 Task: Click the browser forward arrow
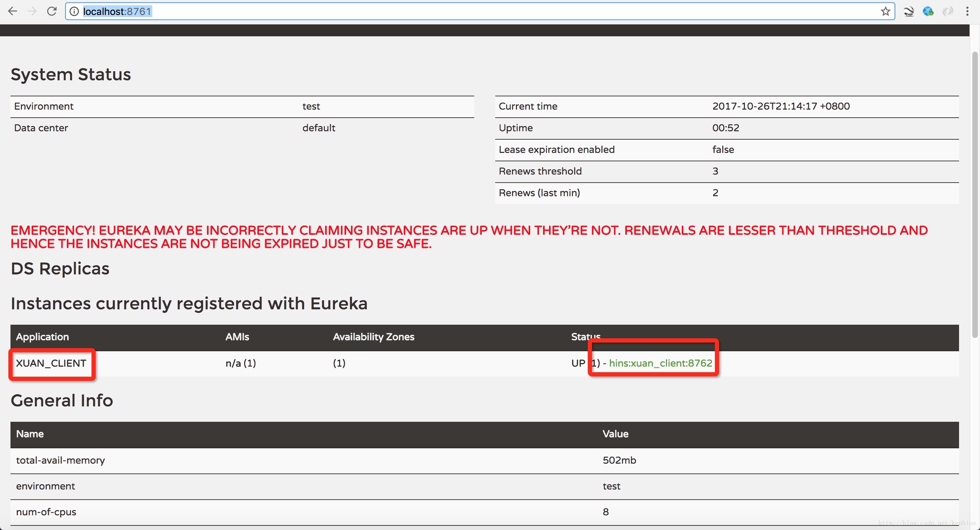click(32, 12)
